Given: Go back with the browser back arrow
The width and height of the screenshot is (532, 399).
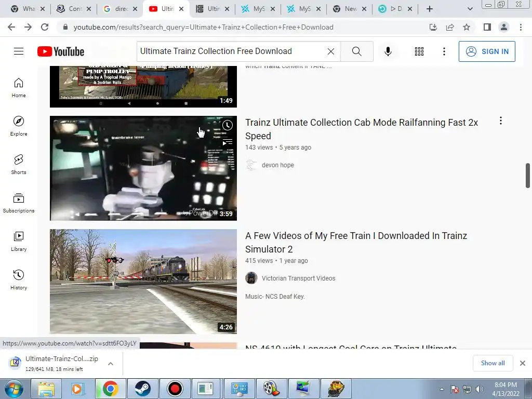Looking at the screenshot, I should coord(11,27).
